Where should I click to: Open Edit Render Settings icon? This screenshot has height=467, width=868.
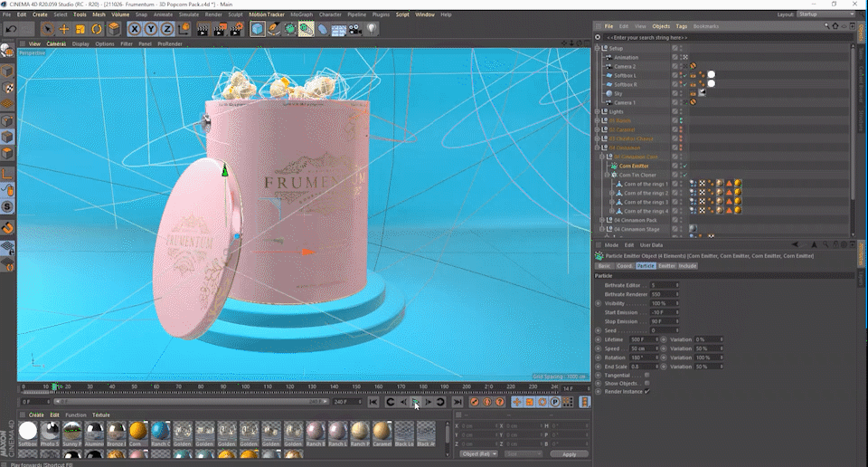tap(236, 29)
